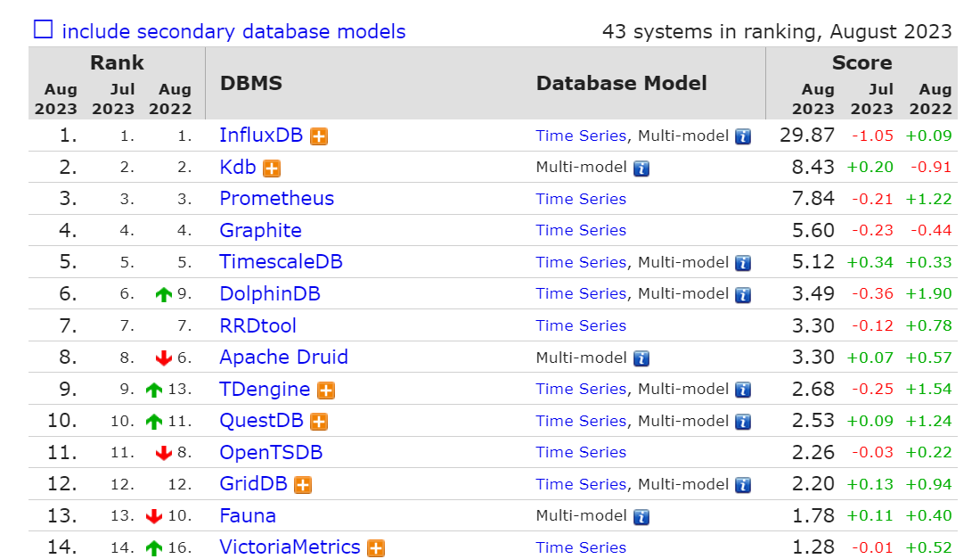Click the green up arrow in DolphinDB row

pos(164,294)
